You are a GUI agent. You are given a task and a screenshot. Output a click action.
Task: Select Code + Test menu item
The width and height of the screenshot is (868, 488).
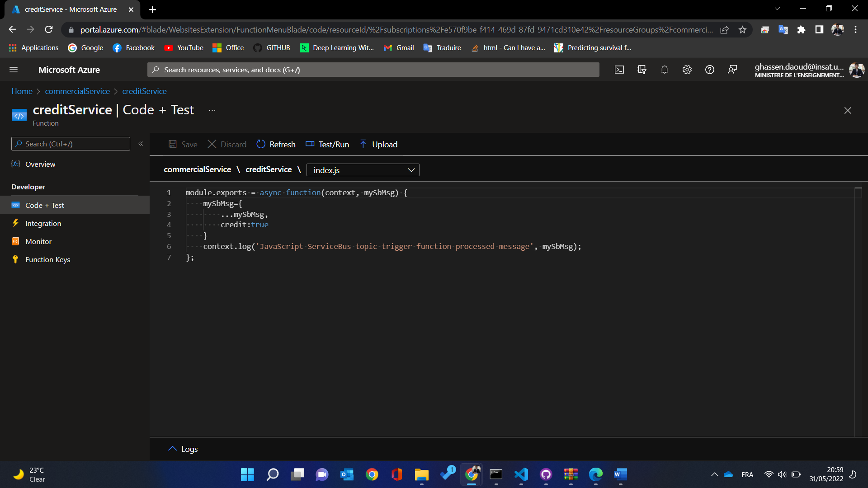click(x=75, y=205)
